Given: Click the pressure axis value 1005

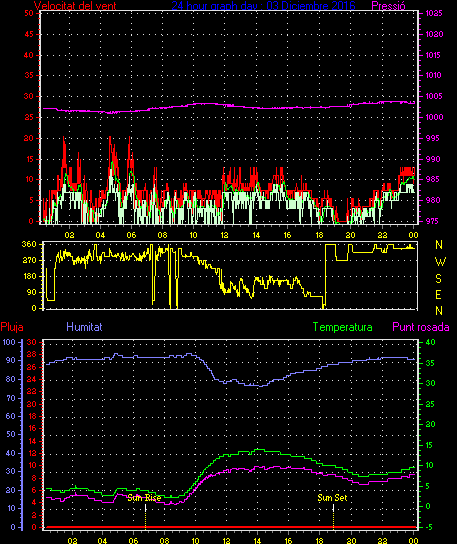Looking at the screenshot, I should [434, 96].
